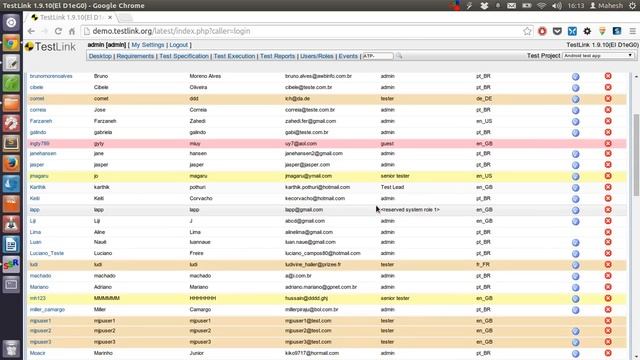Click the Chrome address bar URL
The image size is (640, 360).
(171, 31)
